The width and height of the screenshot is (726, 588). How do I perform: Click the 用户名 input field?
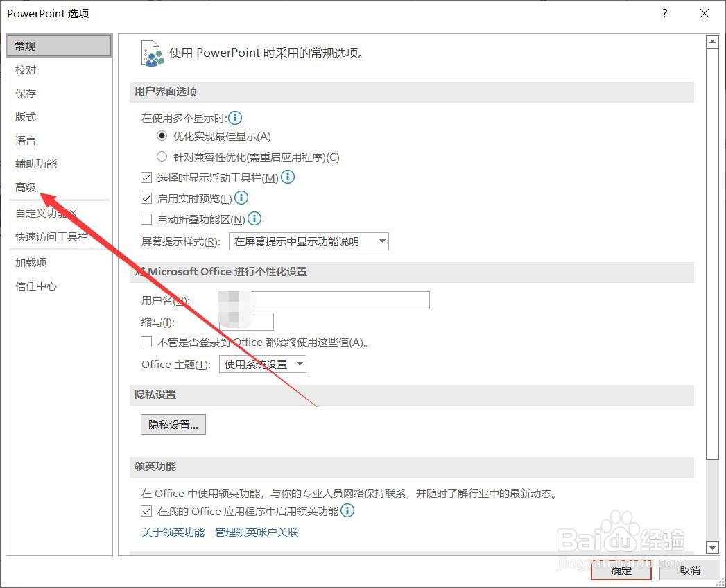pyautogui.click(x=324, y=300)
